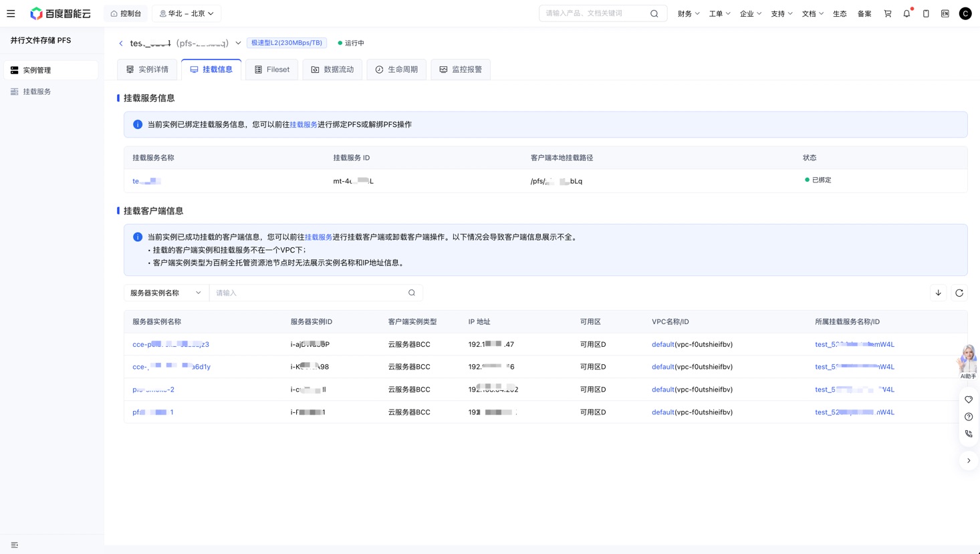The height and width of the screenshot is (554, 980).
Task: View notifications via bell icon
Action: point(907,13)
